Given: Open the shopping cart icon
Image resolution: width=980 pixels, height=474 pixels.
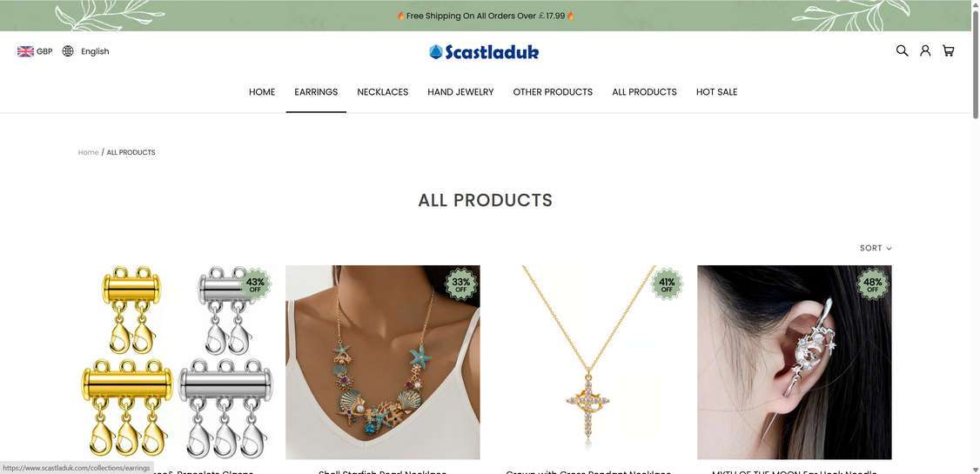Looking at the screenshot, I should coord(948,50).
